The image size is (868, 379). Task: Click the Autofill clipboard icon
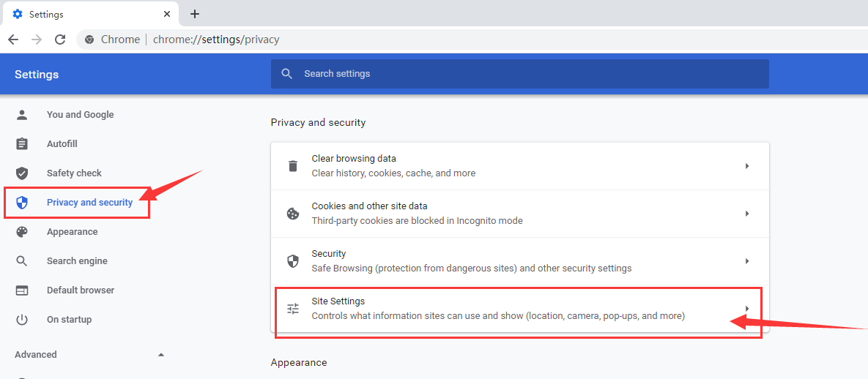click(x=21, y=144)
